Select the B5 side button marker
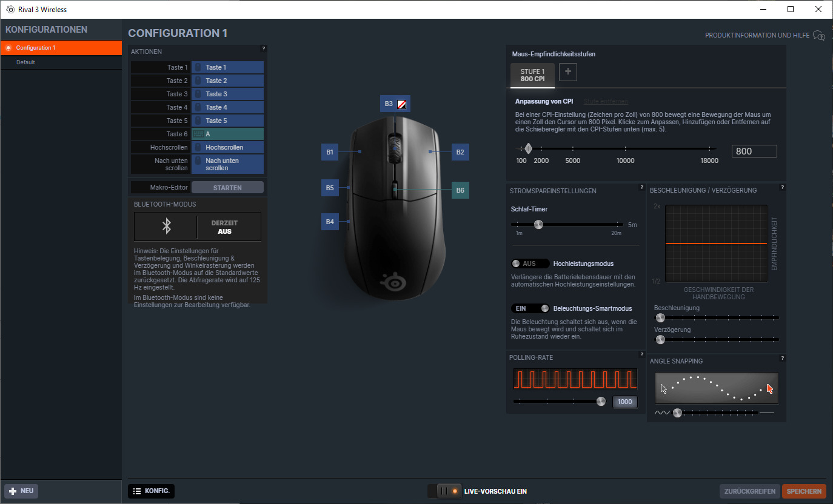 point(330,188)
